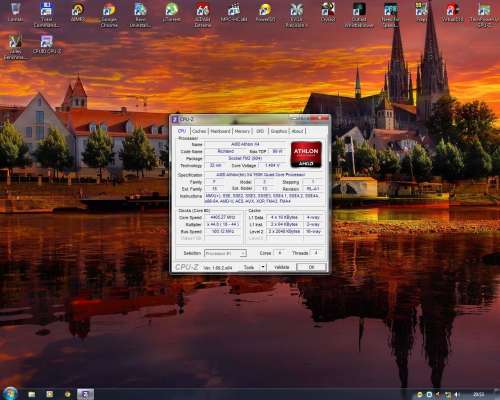
Task: Open the Tools dropdown arrow
Action: point(263,267)
